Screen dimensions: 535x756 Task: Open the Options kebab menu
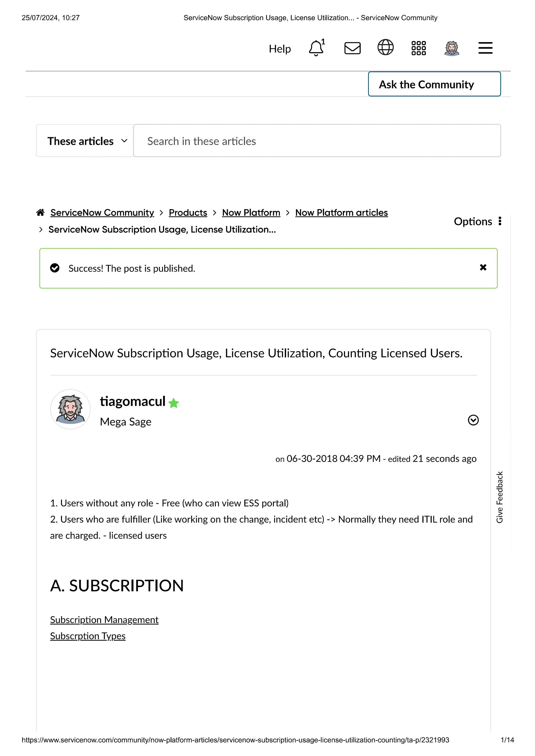pos(478,221)
